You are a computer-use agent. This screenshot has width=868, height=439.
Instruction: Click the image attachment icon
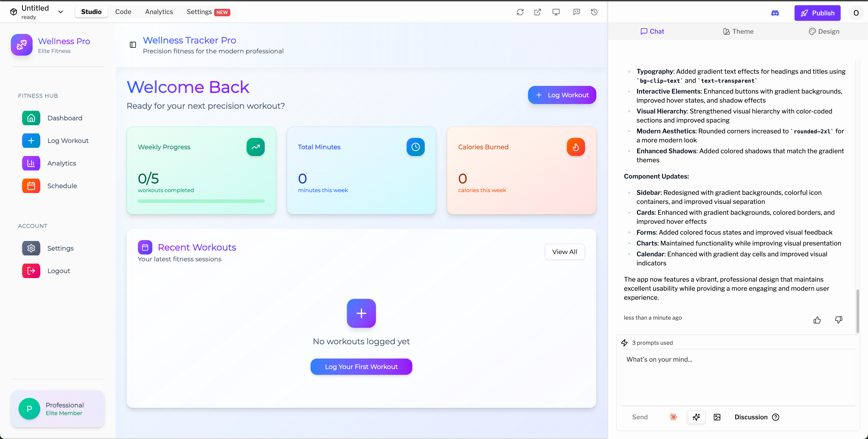717,417
